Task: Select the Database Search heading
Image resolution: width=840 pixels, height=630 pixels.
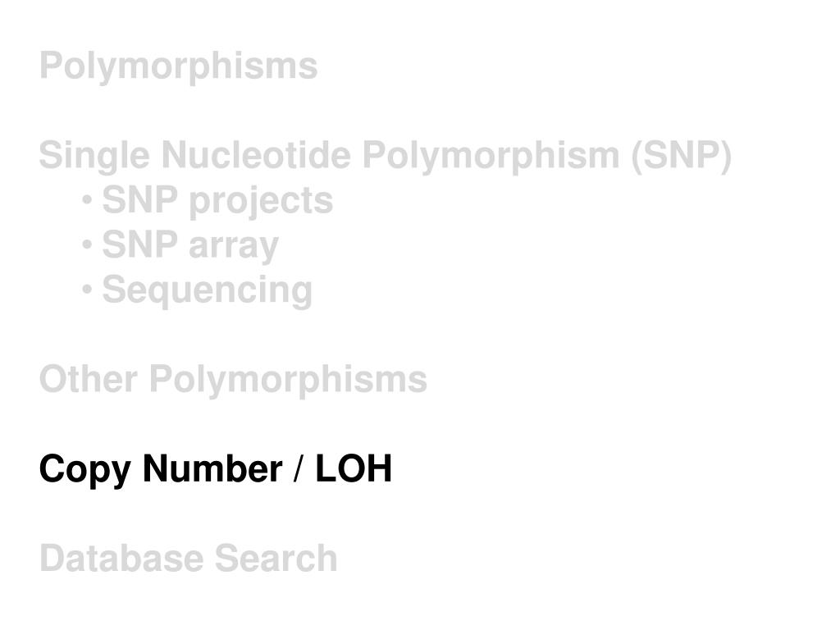Action: tap(188, 559)
